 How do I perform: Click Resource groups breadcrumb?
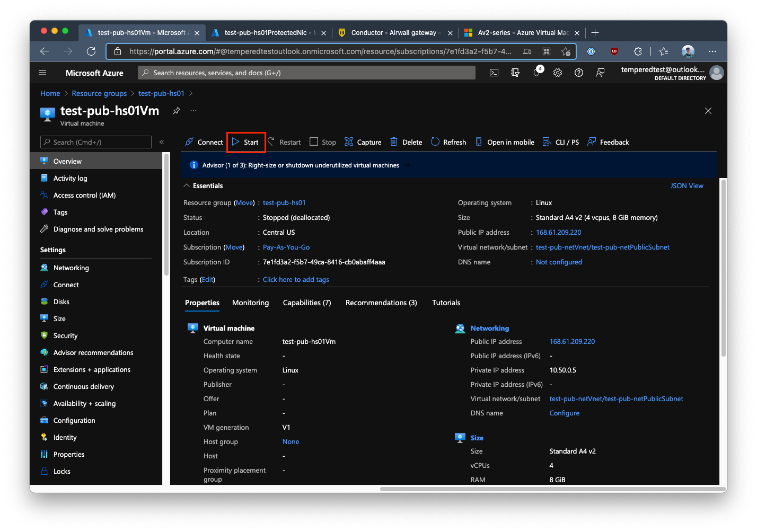click(x=99, y=93)
